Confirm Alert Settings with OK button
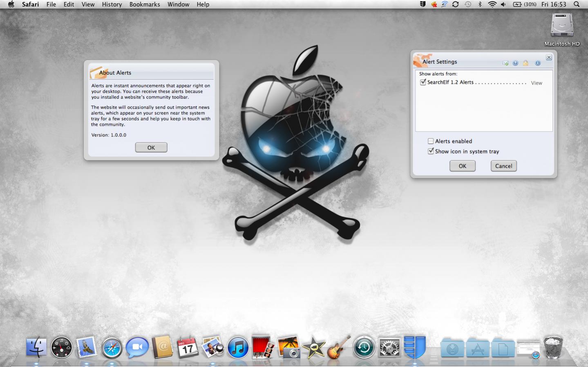The height and width of the screenshot is (367, 588). pos(463,166)
